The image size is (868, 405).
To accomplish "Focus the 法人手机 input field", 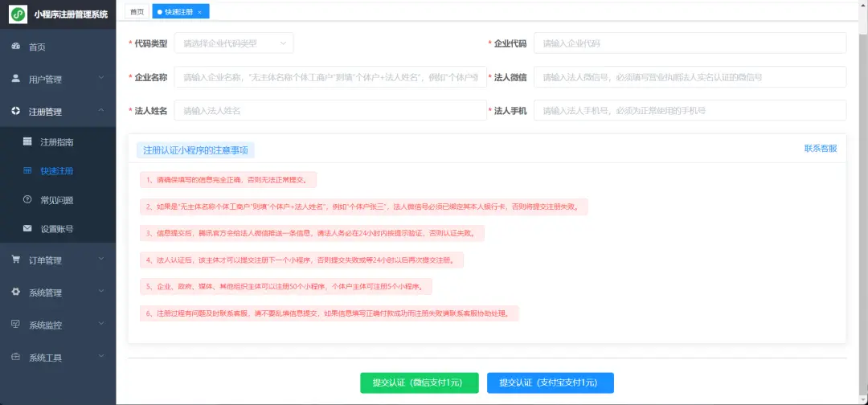I will click(x=690, y=111).
